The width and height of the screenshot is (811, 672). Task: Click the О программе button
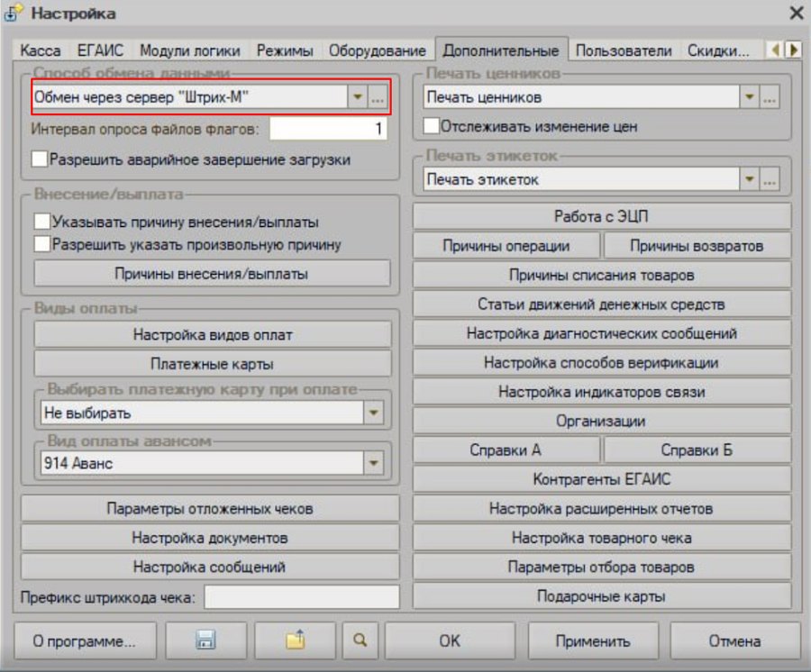click(85, 640)
